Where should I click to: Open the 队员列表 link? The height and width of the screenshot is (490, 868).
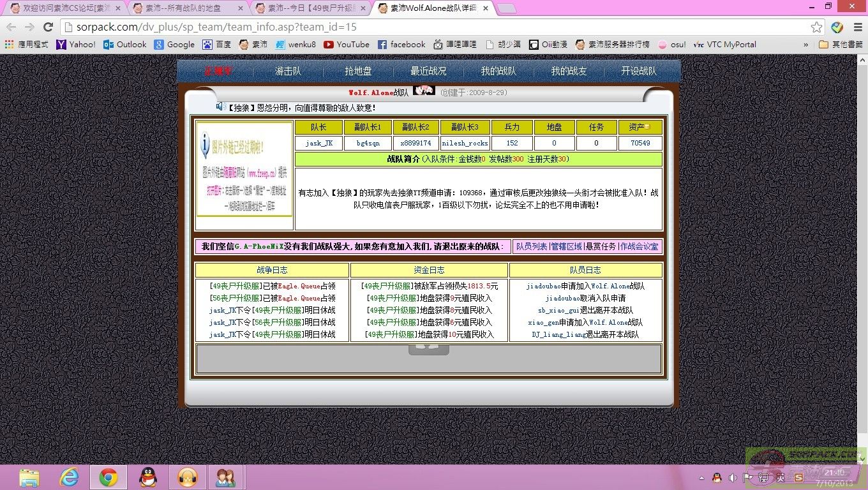click(531, 246)
